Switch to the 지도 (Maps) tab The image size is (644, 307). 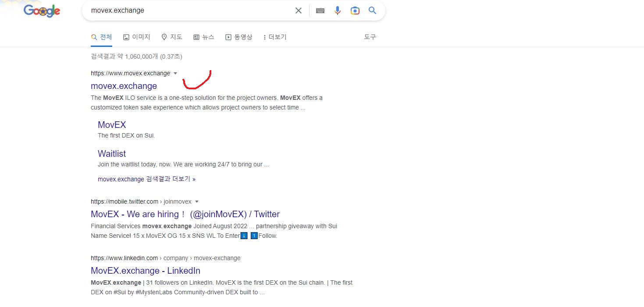(x=172, y=37)
